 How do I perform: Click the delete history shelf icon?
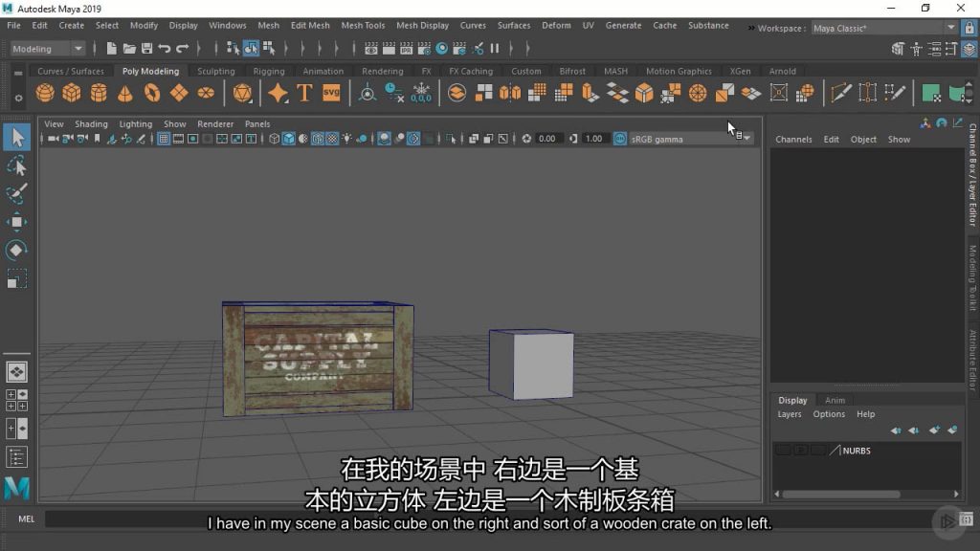[394, 93]
